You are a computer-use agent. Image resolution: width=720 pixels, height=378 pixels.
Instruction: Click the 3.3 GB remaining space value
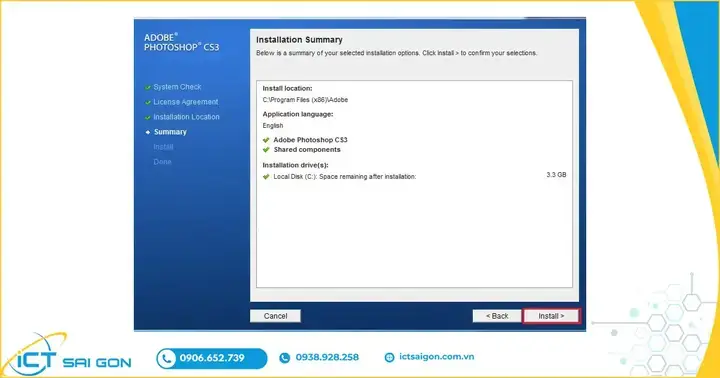click(556, 175)
